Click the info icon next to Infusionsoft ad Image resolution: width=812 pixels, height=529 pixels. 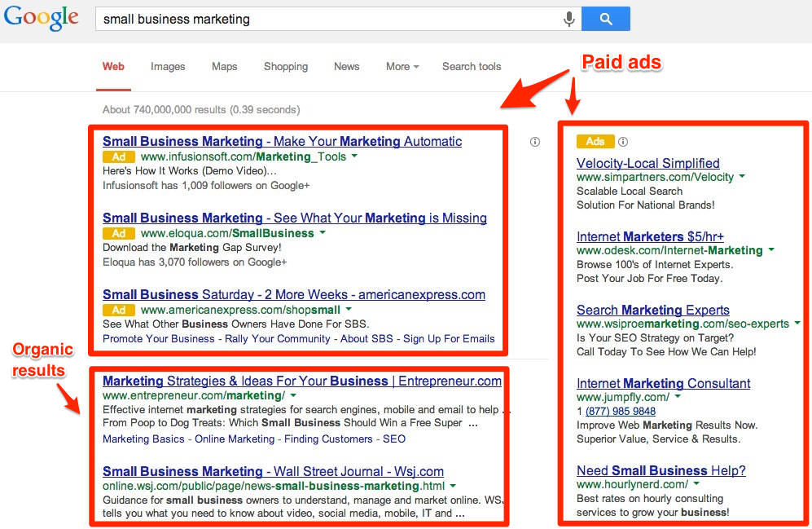(535, 142)
